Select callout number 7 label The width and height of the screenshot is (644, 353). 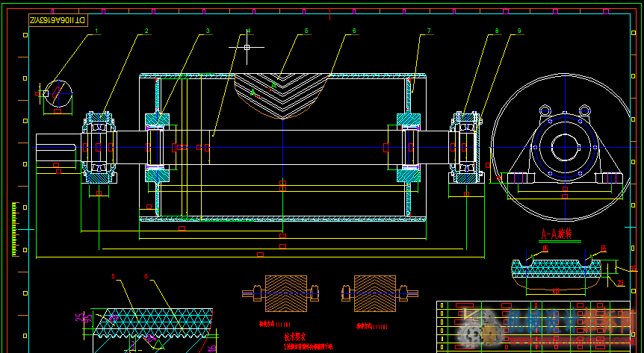click(429, 31)
